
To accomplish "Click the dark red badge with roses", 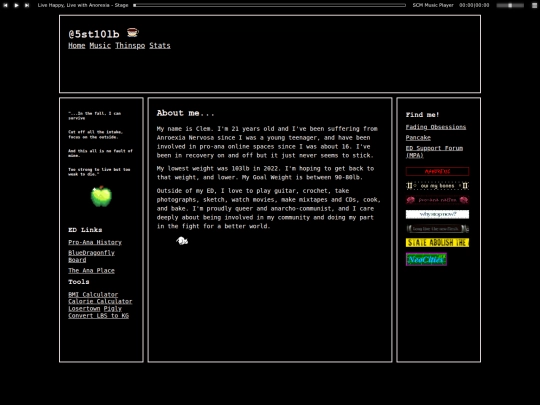I will (x=437, y=200).
